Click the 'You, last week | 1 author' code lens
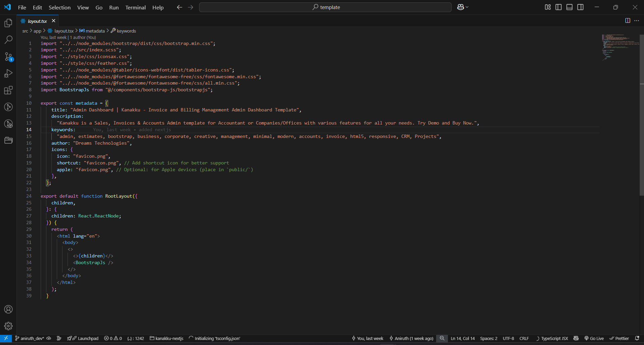Image resolution: width=644 pixels, height=345 pixels. 68,37
